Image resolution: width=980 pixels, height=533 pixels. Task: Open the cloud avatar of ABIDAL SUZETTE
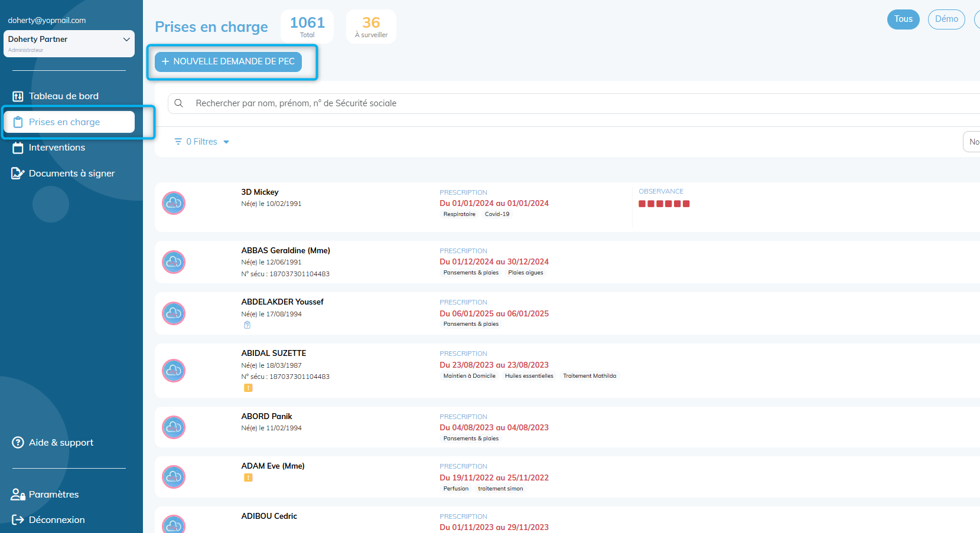pyautogui.click(x=174, y=371)
